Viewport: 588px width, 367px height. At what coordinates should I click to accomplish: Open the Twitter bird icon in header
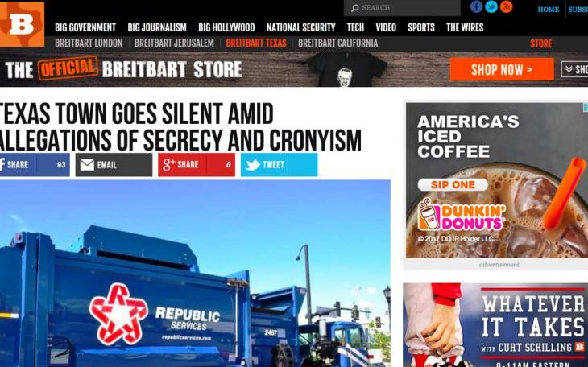(491, 6)
